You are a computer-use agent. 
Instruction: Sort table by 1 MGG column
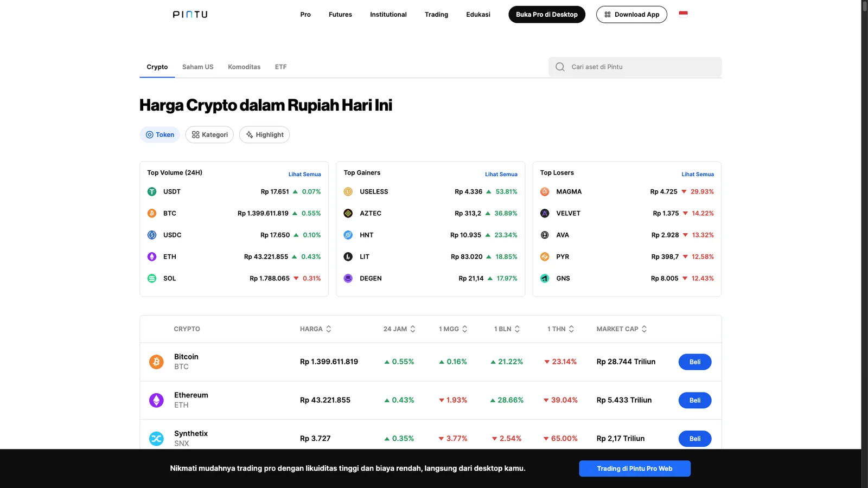(453, 329)
